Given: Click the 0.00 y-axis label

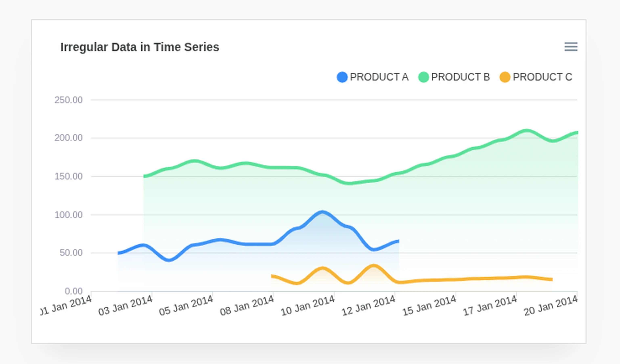Looking at the screenshot, I should coord(73,291).
